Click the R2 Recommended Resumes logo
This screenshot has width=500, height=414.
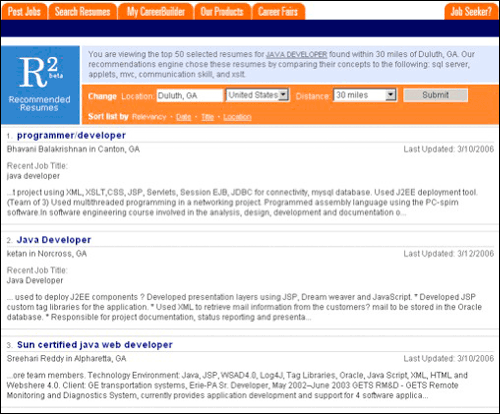[x=40, y=85]
